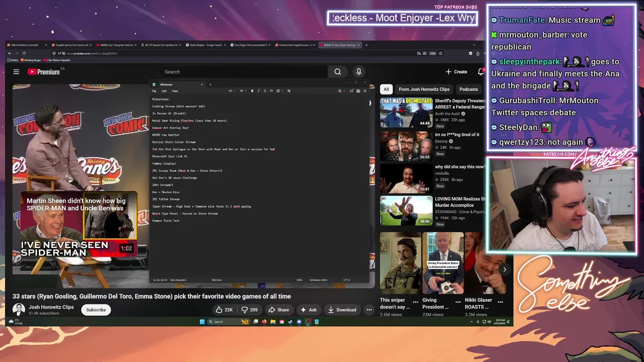
Task: Switch to 'Official Destiny Subreddit' browser tab
Action: pyautogui.click(x=27, y=45)
